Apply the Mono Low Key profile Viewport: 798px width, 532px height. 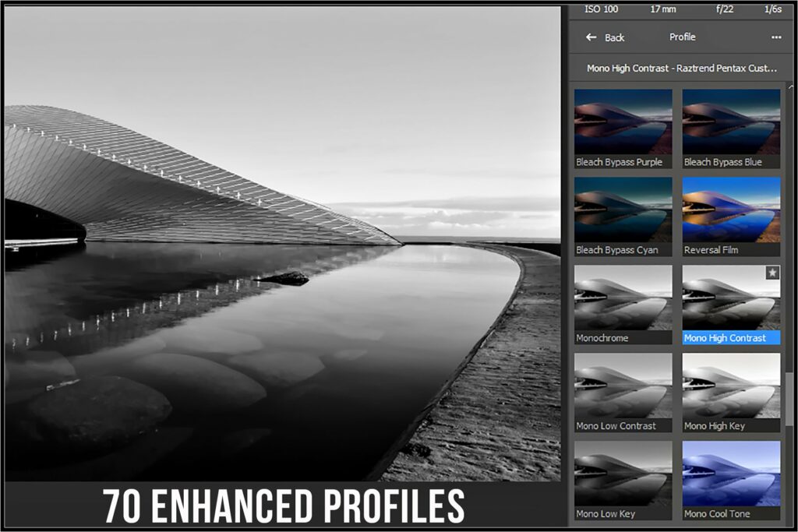click(x=621, y=478)
